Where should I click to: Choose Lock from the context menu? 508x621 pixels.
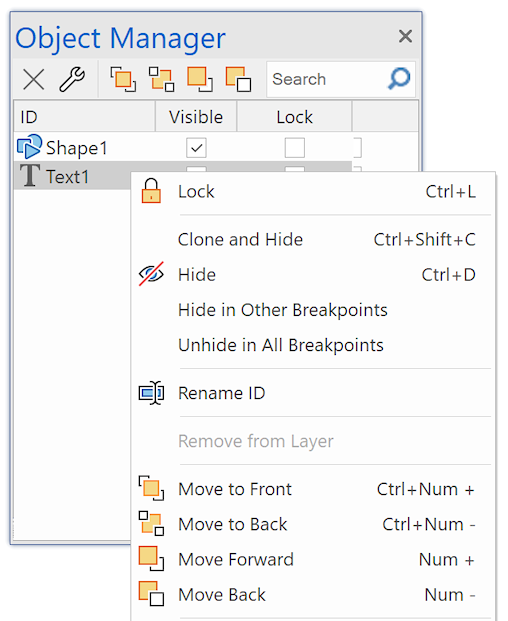pos(314,192)
